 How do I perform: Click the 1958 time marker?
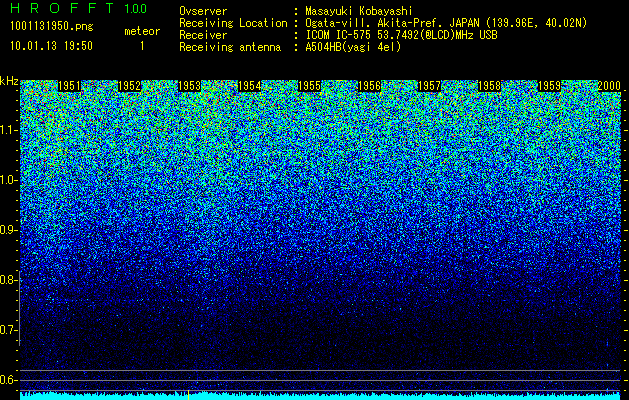click(490, 86)
